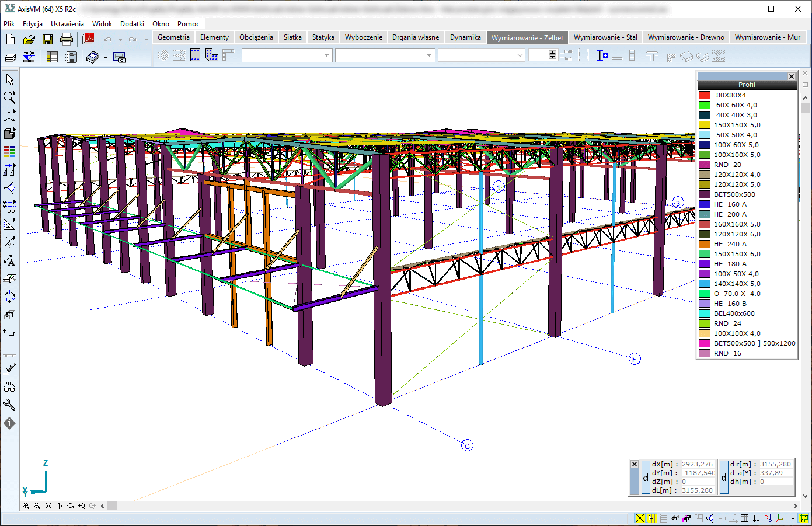Open the first empty dropdown in toolbar
Viewport: 812px width, 526px height.
point(287,55)
